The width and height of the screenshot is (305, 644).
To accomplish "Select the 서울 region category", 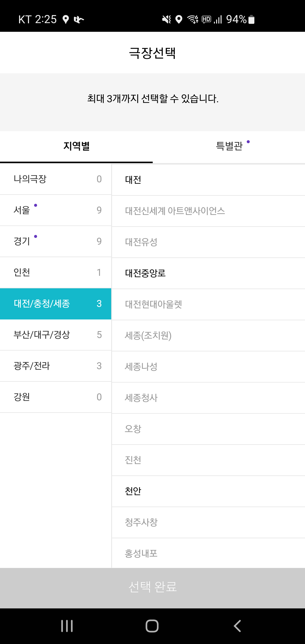I will tap(55, 210).
